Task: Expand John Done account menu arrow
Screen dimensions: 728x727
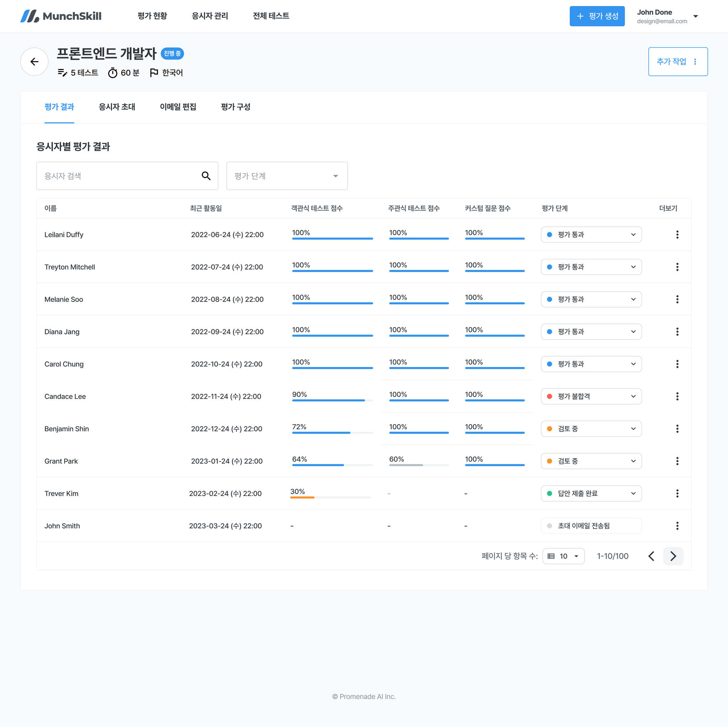Action: [x=695, y=16]
